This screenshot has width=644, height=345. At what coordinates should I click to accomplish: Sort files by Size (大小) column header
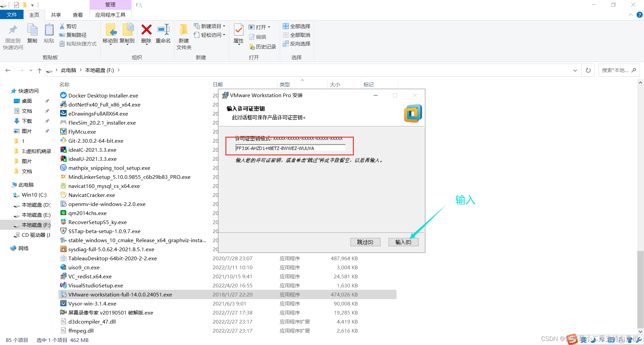tap(335, 84)
